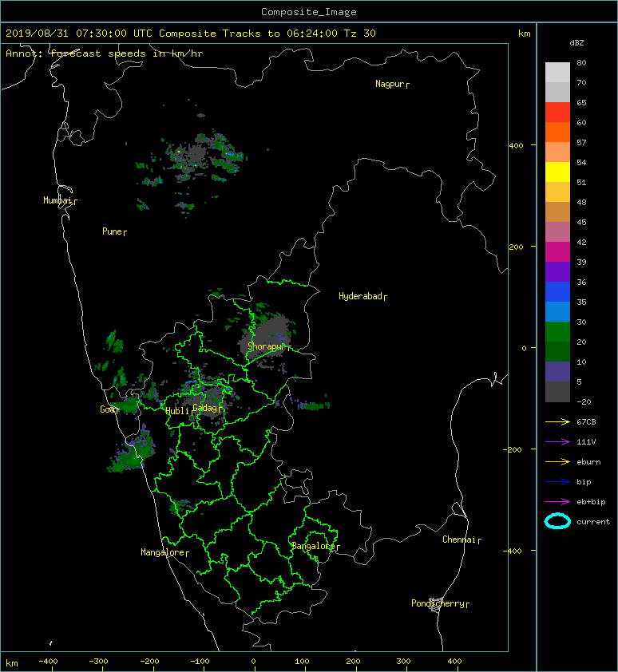The image size is (618, 672).
Task: Select the Mumbai city label
Action: [60, 200]
